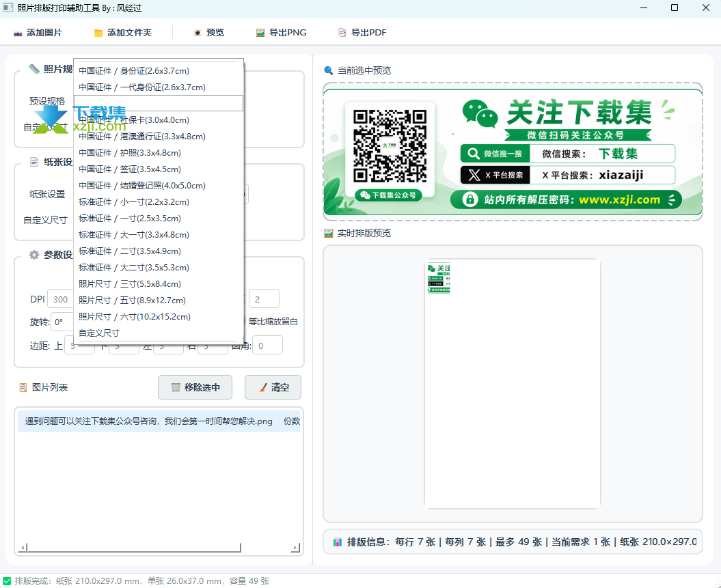Viewport: 721px width, 588px height.
Task: Click the 份数 column of the image row
Action: coord(292,421)
